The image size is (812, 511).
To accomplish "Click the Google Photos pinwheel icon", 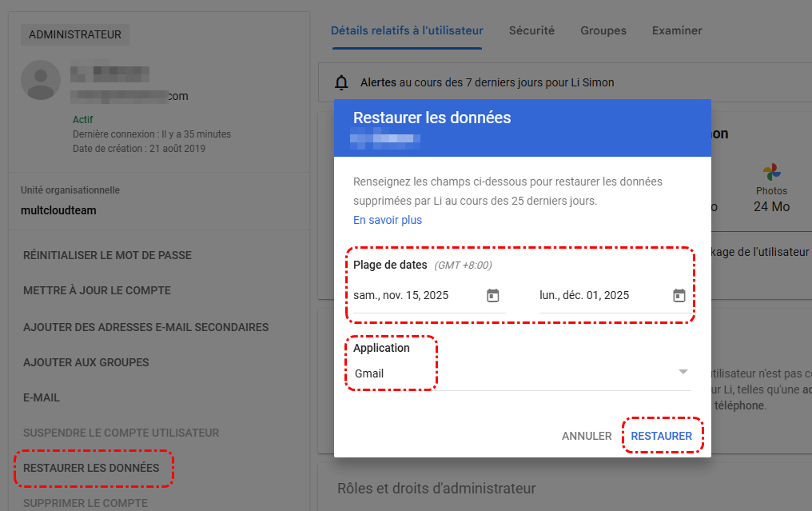I will pos(771,172).
